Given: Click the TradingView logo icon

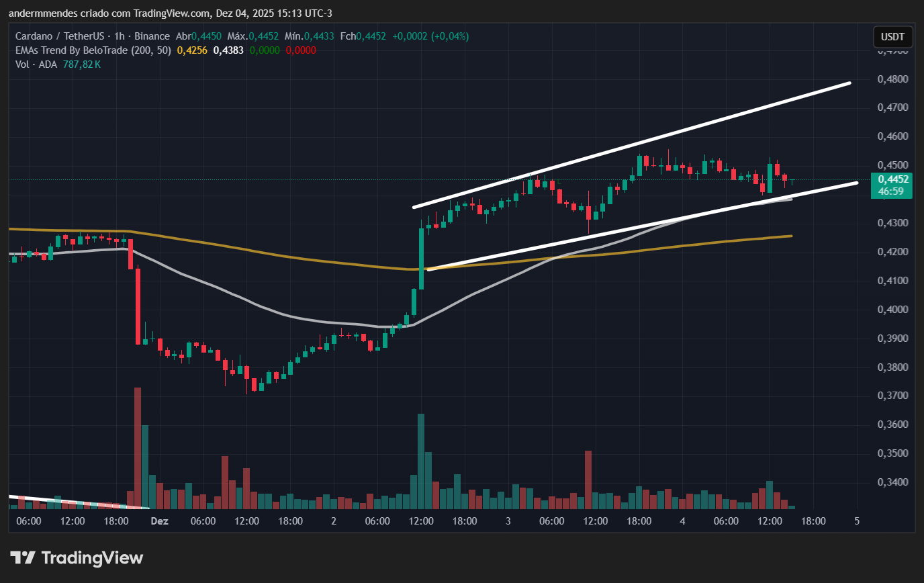Looking at the screenshot, I should point(24,557).
